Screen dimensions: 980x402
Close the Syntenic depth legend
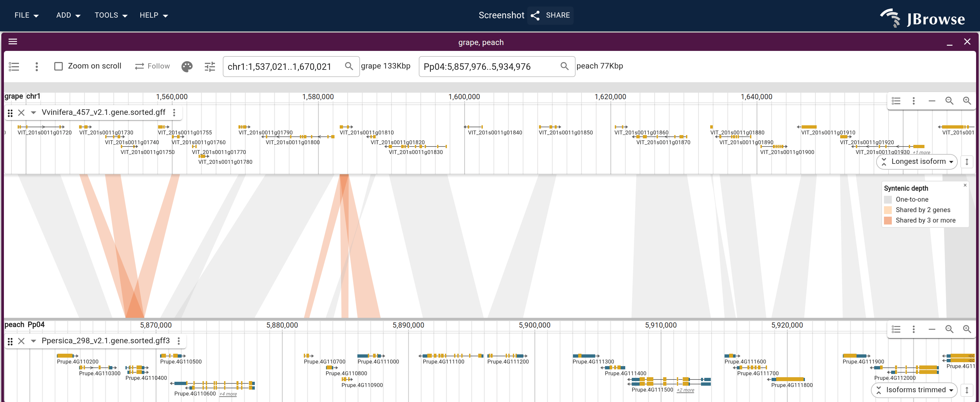click(965, 185)
